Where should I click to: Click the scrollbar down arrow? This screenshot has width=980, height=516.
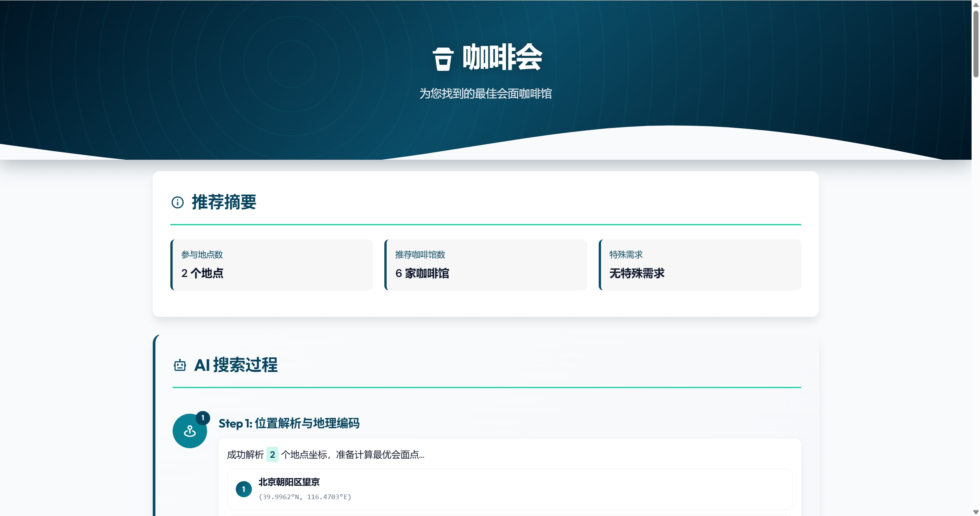click(976, 512)
